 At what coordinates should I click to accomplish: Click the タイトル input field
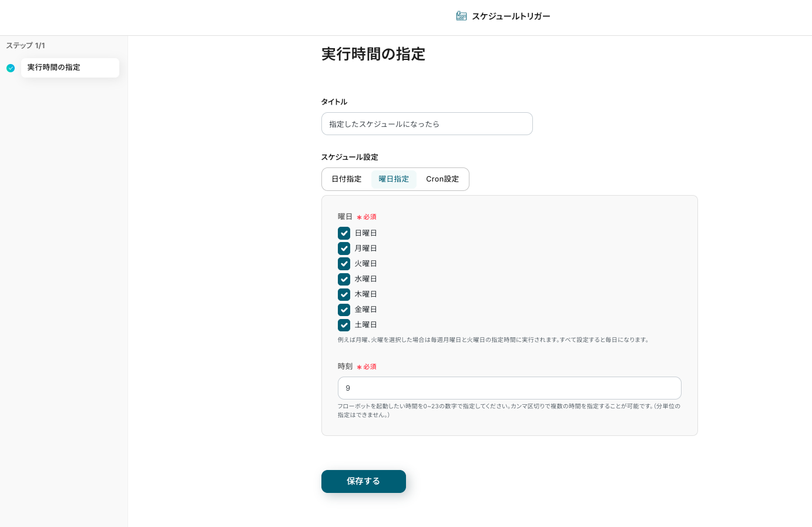(x=427, y=124)
